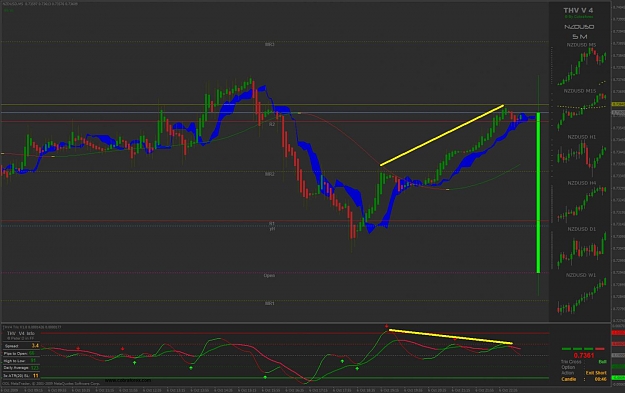The image size is (625, 393).
Task: Click the 5 M timeframe label
Action: (580, 37)
